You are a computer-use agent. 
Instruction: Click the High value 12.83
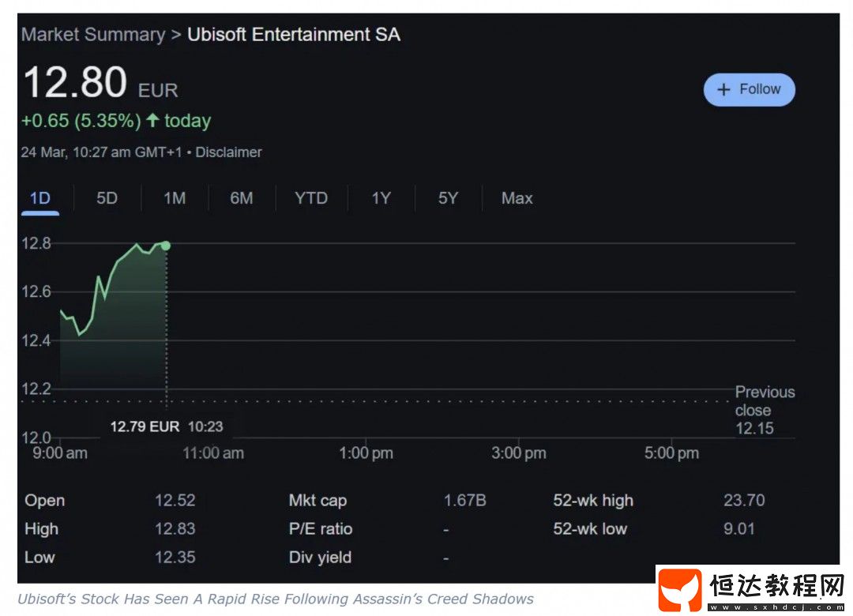(175, 529)
